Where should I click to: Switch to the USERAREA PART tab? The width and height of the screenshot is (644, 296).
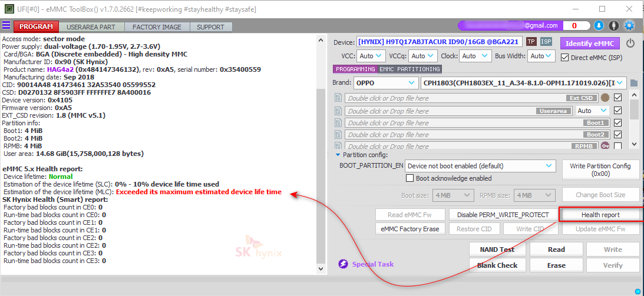[91, 27]
